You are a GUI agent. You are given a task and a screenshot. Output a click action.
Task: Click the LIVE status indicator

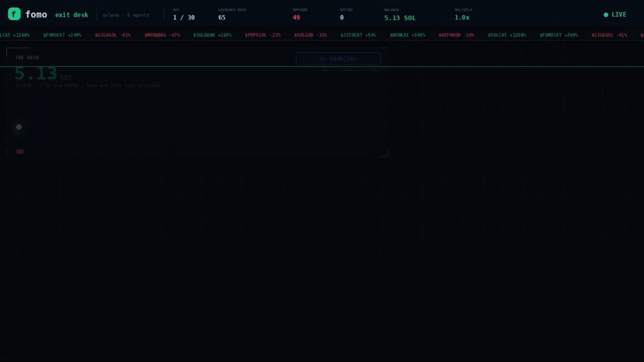[x=615, y=14]
